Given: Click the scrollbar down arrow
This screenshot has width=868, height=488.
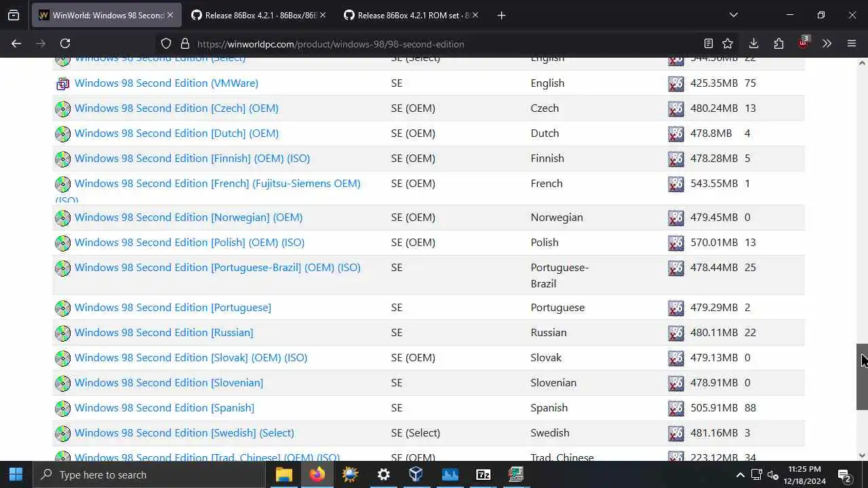Looking at the screenshot, I should 862,455.
